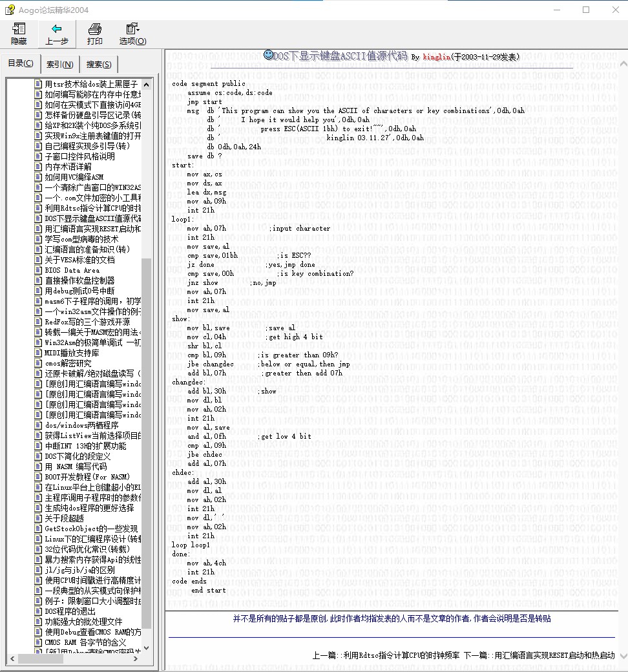Open the author link kinglin

coord(436,57)
